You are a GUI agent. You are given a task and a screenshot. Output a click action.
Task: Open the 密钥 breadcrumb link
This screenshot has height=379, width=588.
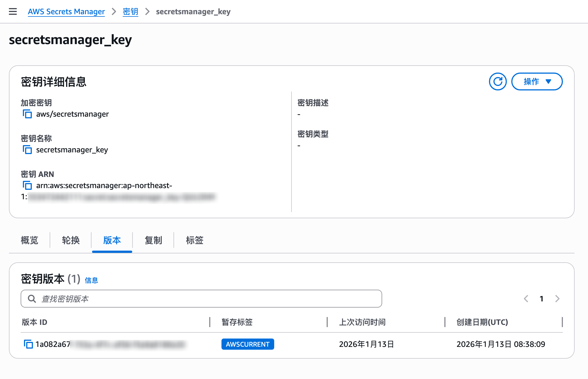130,11
